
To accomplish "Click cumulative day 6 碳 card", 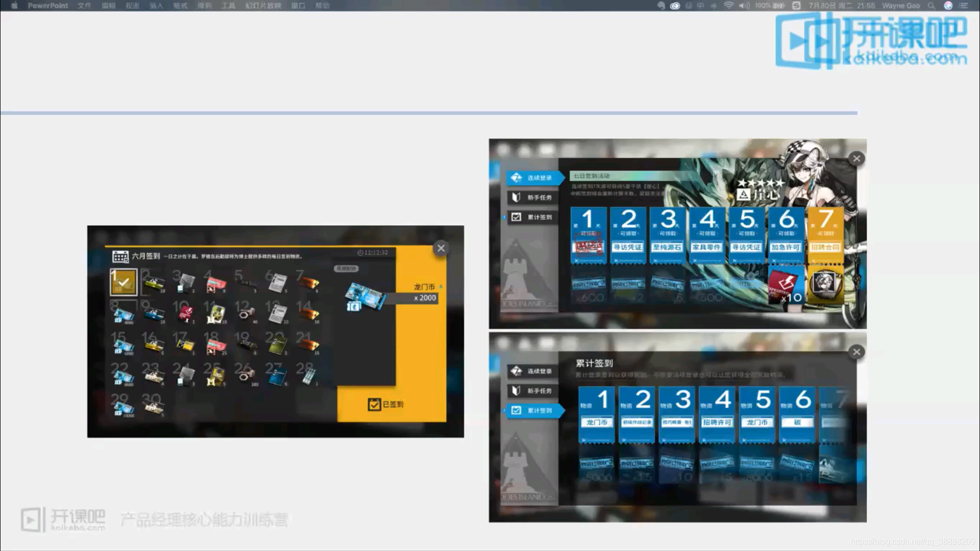I will [797, 415].
